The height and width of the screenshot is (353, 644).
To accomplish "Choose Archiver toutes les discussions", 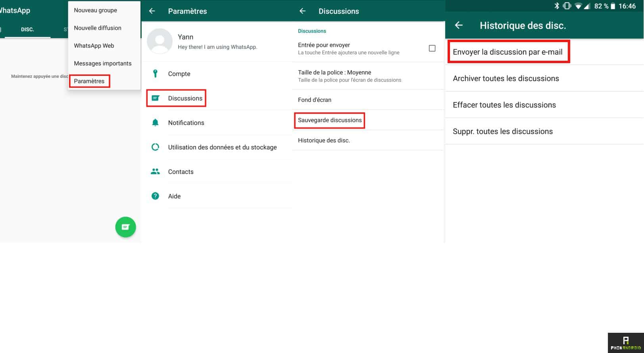I will pyautogui.click(x=544, y=78).
